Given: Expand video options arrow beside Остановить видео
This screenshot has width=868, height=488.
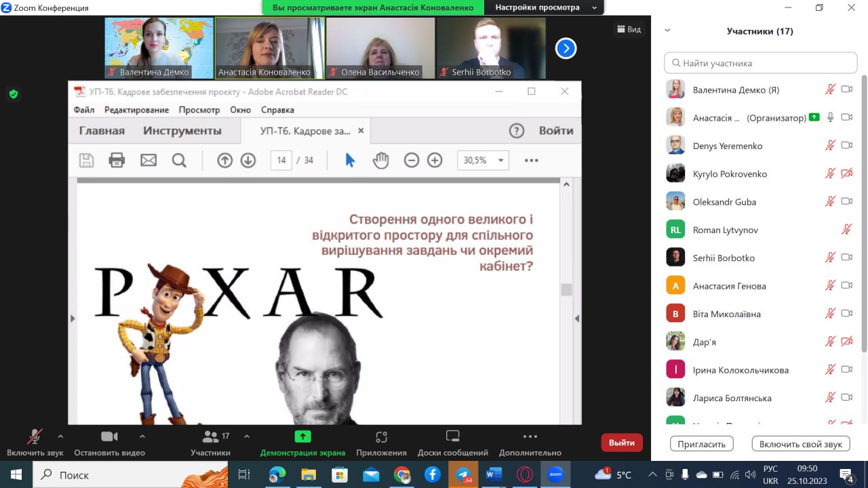Looking at the screenshot, I should pyautogui.click(x=142, y=436).
